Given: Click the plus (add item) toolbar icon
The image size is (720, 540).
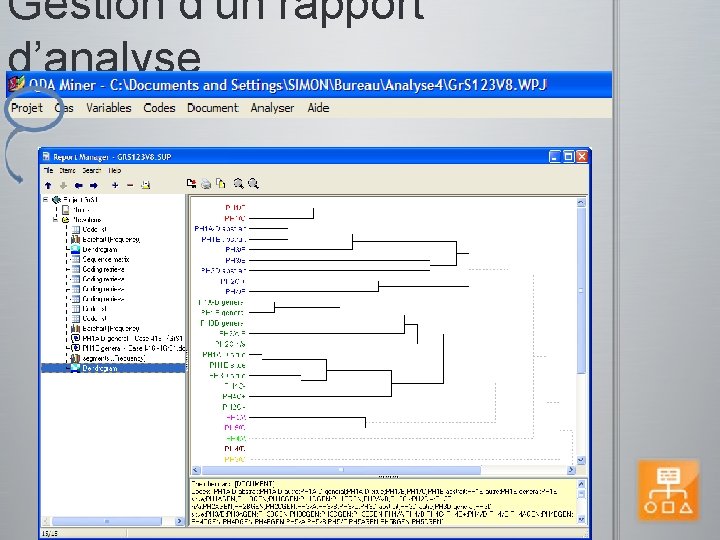Looking at the screenshot, I should pos(115,185).
